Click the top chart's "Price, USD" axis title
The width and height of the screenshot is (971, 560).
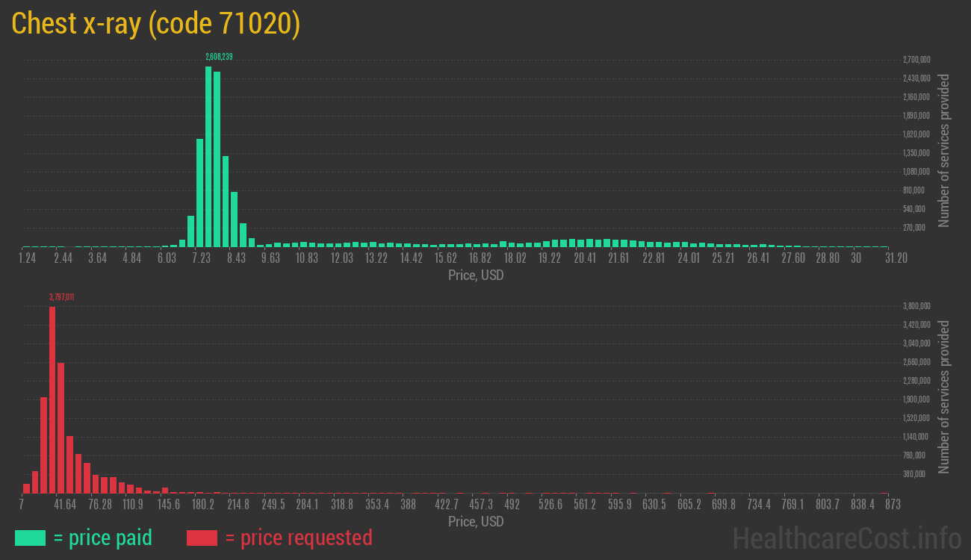(476, 276)
